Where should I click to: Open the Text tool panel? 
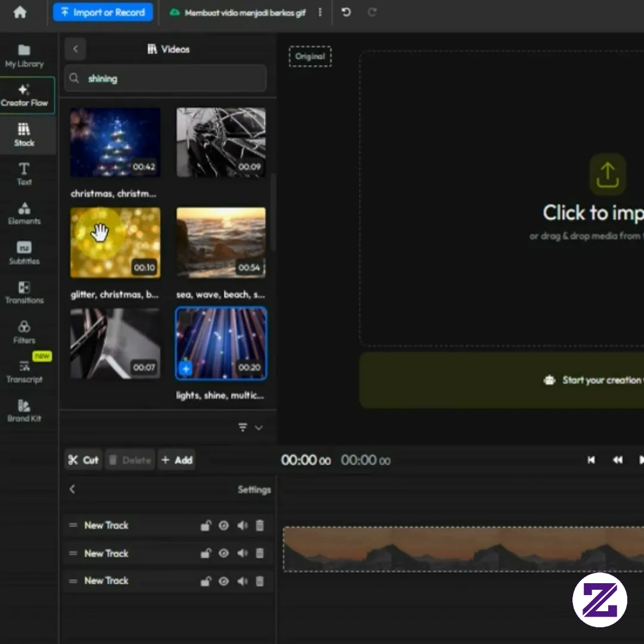[x=24, y=174]
